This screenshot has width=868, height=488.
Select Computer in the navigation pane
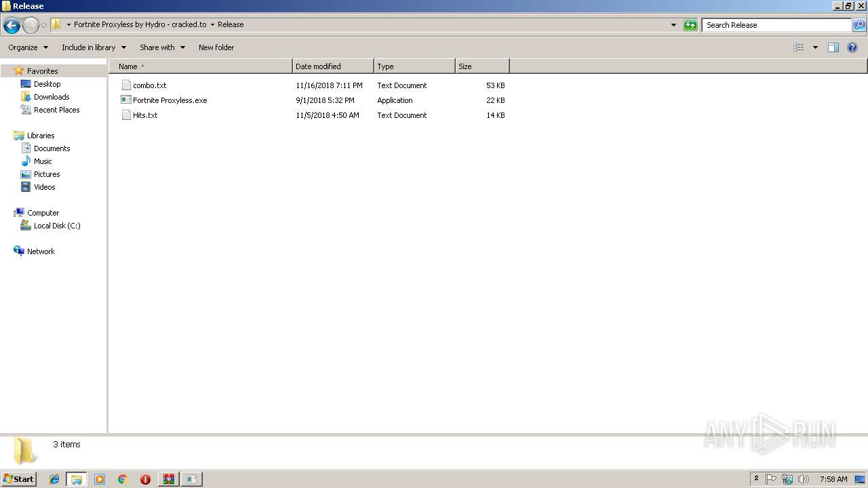43,213
